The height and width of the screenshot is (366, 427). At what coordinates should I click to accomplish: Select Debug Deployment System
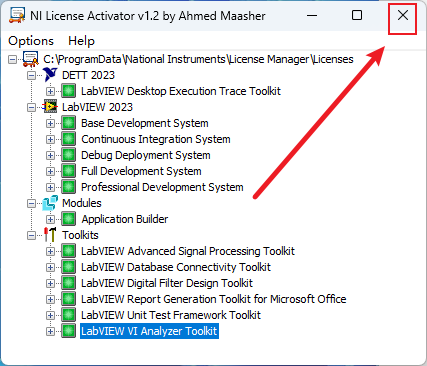point(146,155)
